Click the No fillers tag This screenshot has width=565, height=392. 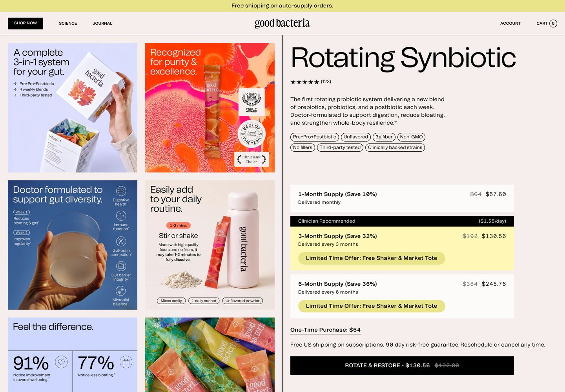303,147
